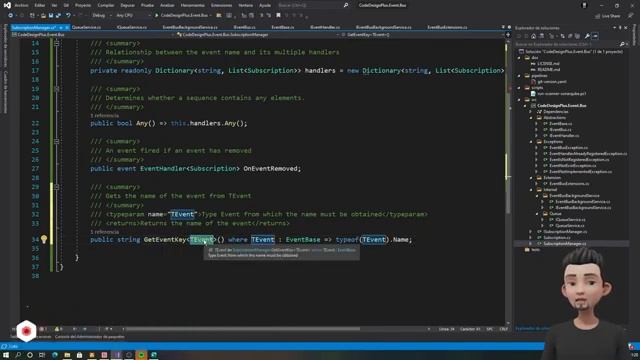
Task: Open the Windows Start menu
Action: 6,355
